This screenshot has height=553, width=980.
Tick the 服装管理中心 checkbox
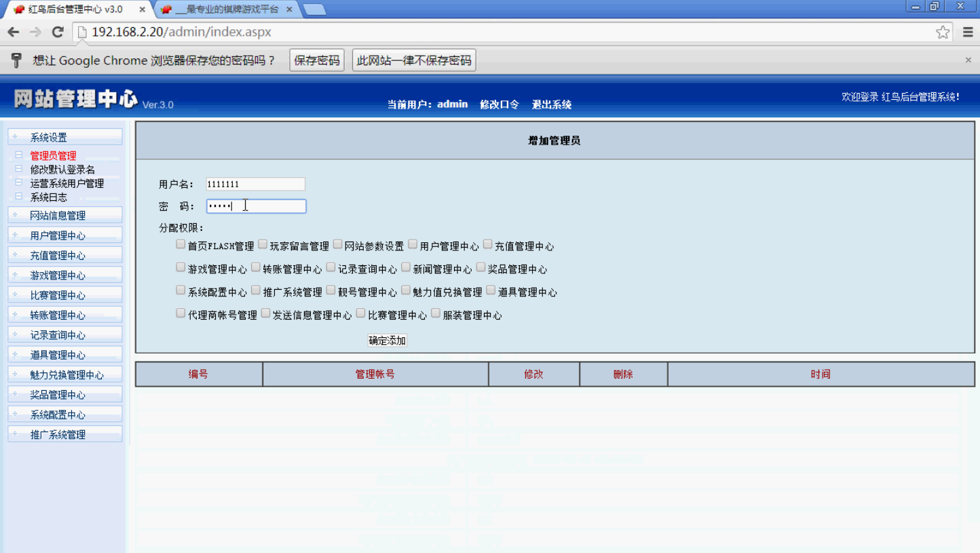pos(436,313)
